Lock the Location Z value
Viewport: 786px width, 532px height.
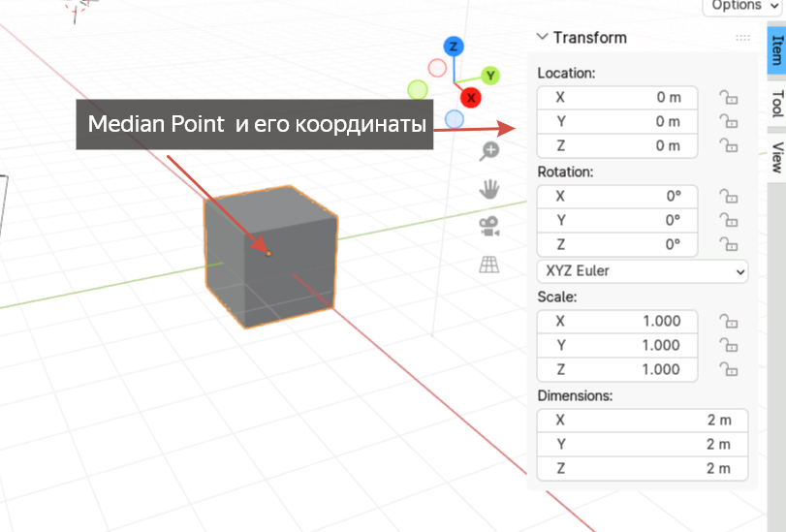point(729,145)
